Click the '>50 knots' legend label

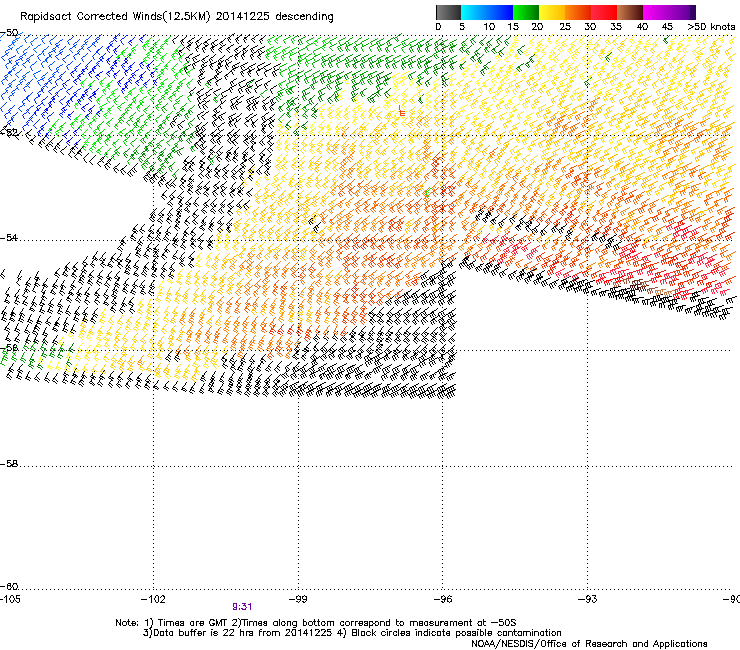tap(711, 27)
